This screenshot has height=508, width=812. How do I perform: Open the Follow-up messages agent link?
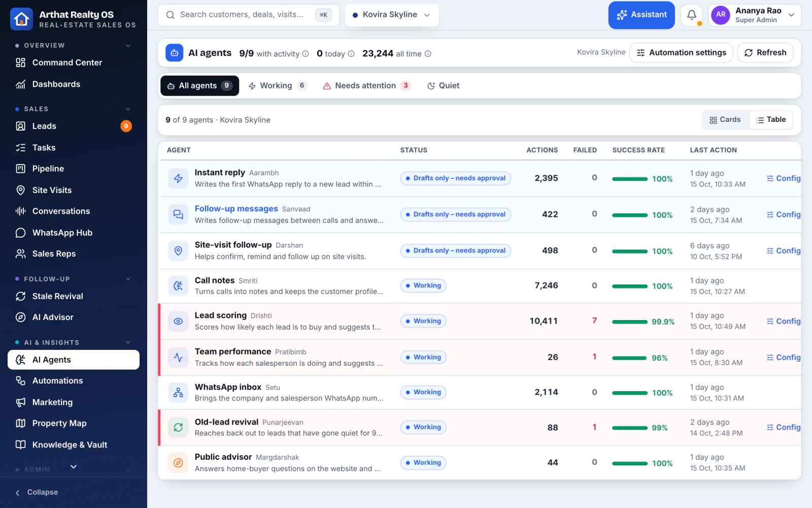coord(236,209)
